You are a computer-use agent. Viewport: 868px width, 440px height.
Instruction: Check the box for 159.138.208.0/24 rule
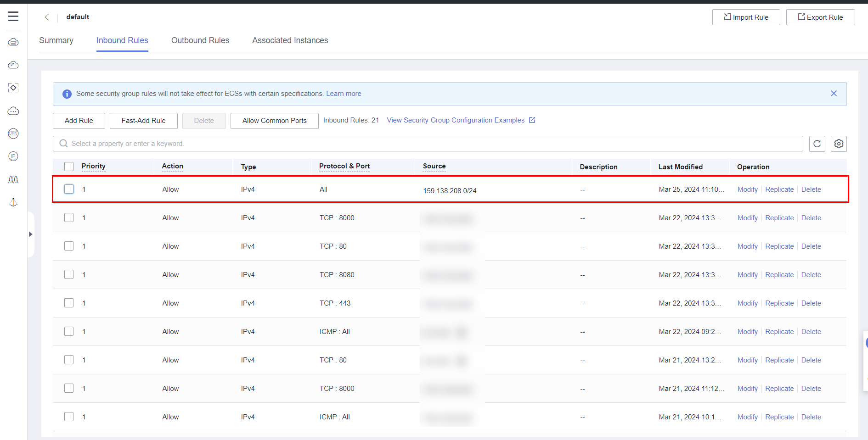click(x=69, y=189)
